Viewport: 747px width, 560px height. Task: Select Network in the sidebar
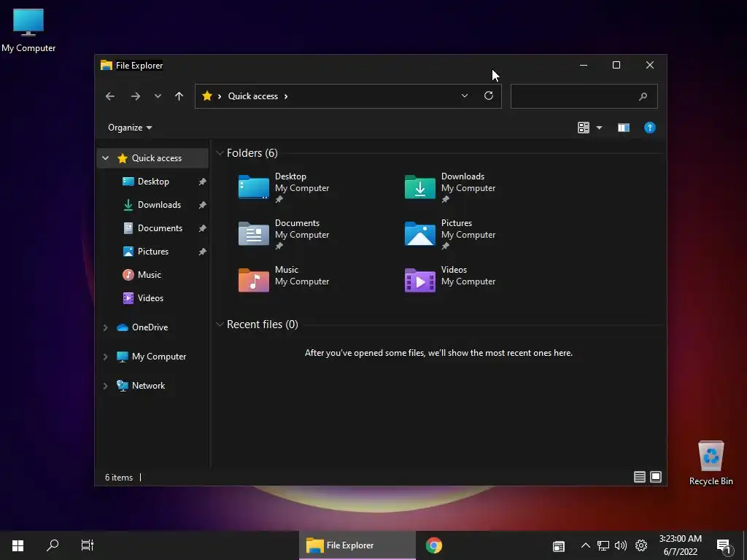(148, 386)
